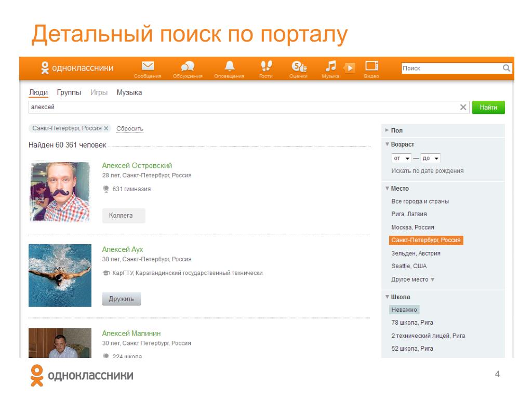
Task: Select the Неважно school option
Action: (x=404, y=310)
